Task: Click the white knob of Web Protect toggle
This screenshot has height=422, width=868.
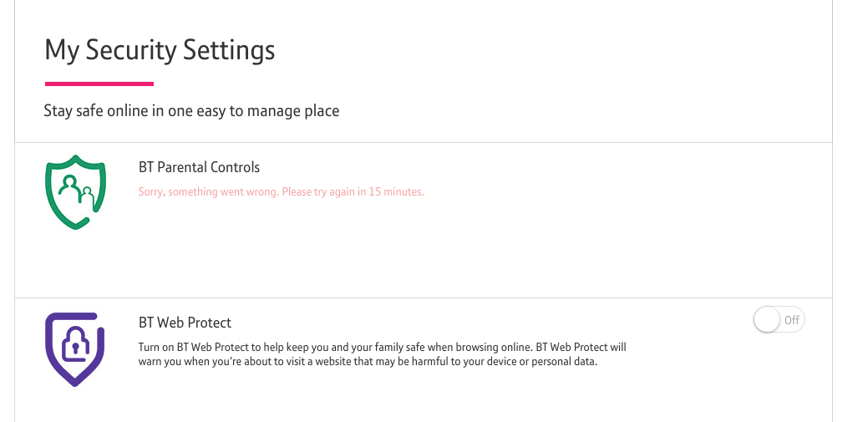Action: (x=767, y=320)
